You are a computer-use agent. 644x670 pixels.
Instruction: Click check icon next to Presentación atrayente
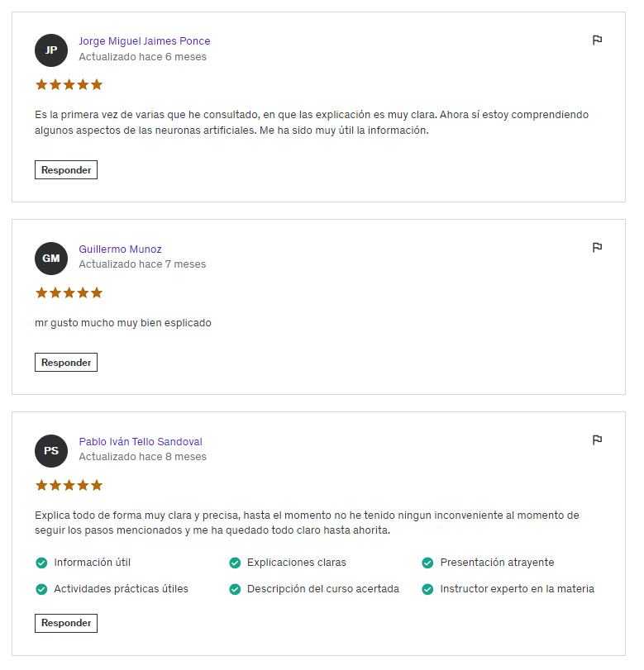tap(427, 563)
